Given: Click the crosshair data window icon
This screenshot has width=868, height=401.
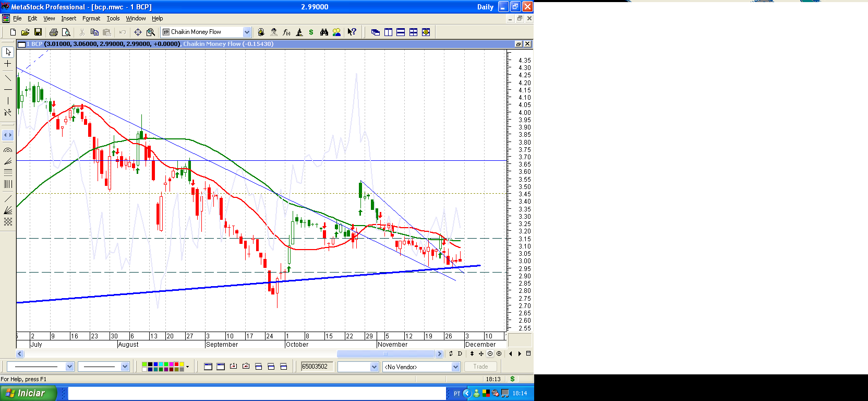Looking at the screenshot, I should coord(138,32).
